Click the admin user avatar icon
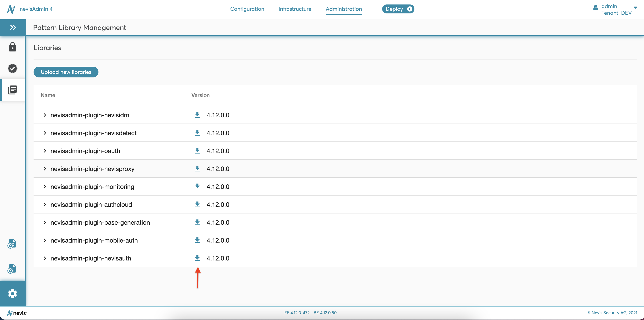Viewport: 644px width, 320px height. pos(595,8)
